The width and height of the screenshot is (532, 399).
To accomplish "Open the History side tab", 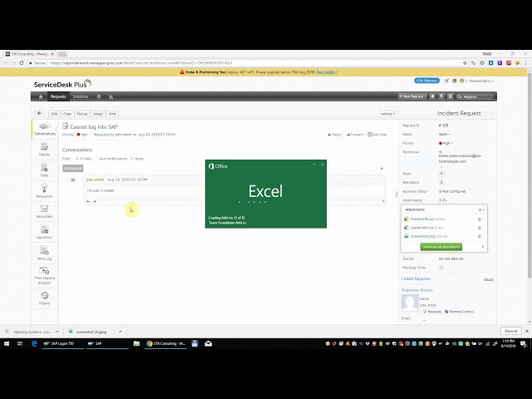I will (44, 298).
